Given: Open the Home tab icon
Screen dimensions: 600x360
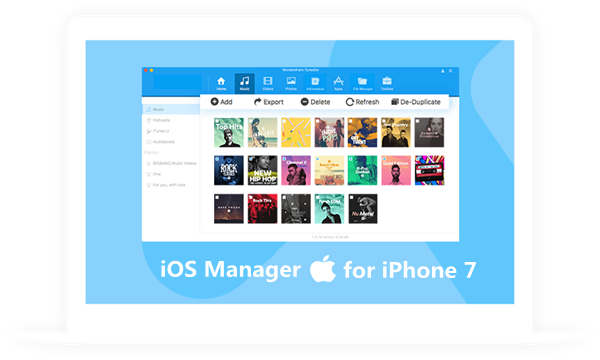Looking at the screenshot, I should (221, 83).
